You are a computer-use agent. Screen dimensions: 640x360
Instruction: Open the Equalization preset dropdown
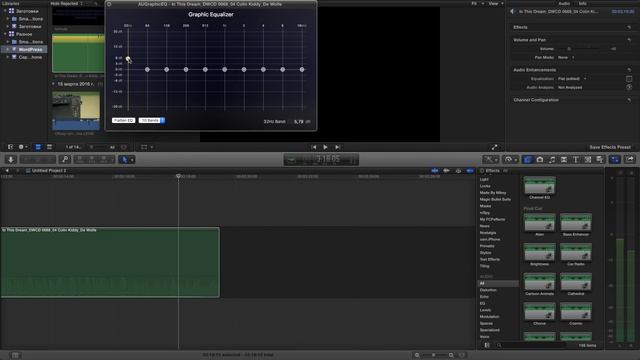(572, 79)
